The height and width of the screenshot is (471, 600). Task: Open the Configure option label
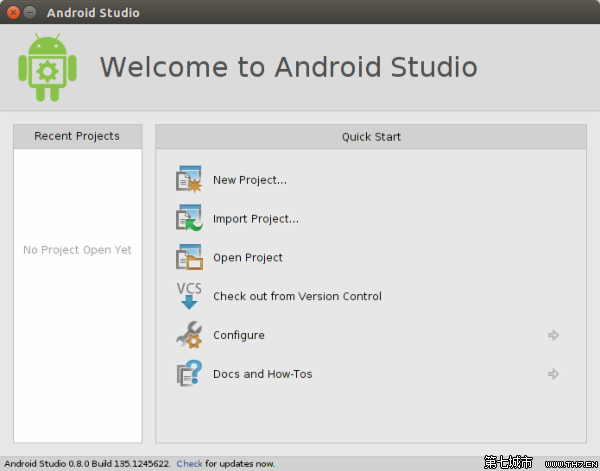[239, 335]
